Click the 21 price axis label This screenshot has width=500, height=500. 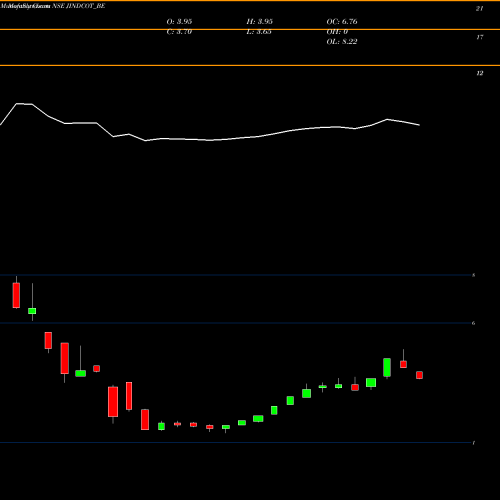(479, 9)
